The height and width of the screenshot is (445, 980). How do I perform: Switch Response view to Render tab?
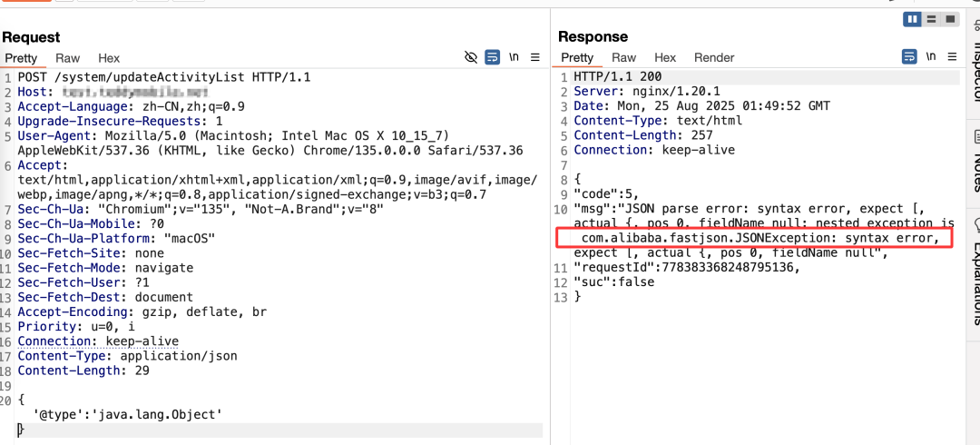click(x=714, y=57)
